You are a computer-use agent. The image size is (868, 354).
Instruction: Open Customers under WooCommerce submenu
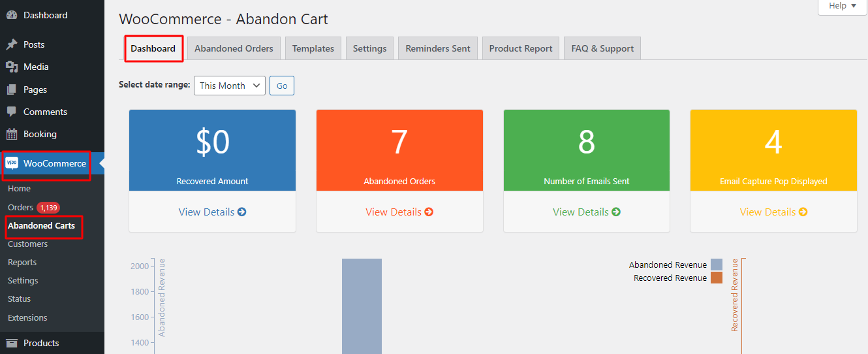(27, 244)
